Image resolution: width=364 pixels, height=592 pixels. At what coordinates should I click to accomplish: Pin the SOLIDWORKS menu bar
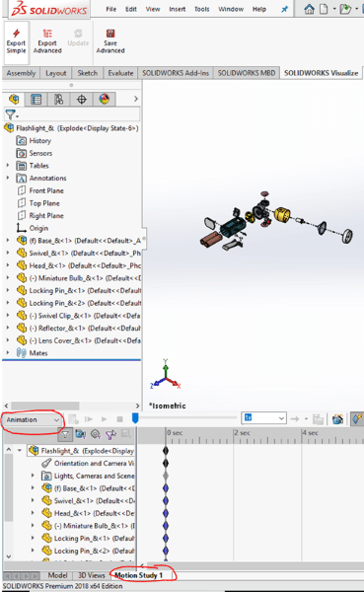pos(285,9)
